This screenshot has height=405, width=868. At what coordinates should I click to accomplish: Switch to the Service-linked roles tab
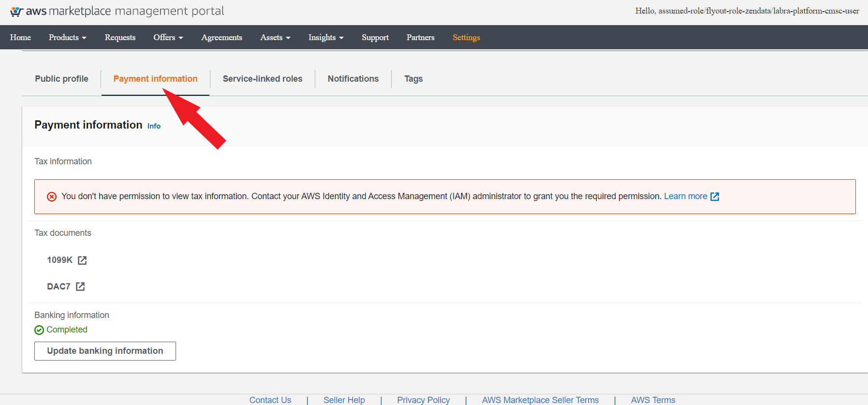pyautogui.click(x=263, y=79)
